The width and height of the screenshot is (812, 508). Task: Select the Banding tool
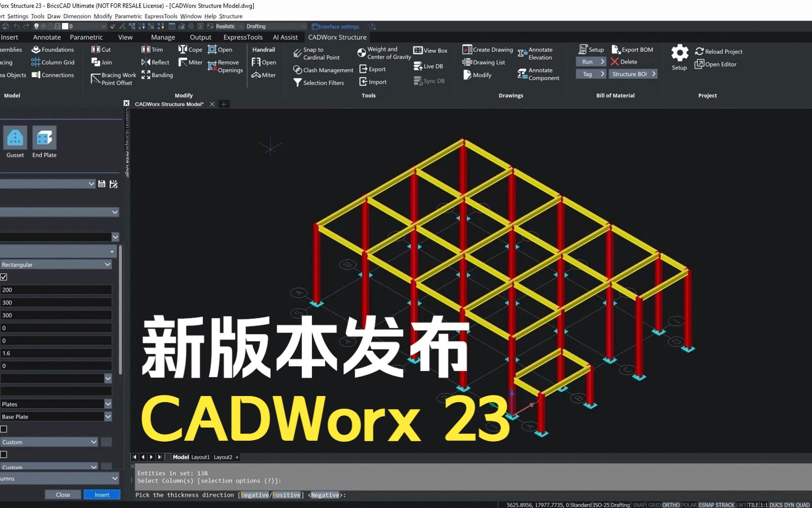(x=157, y=75)
